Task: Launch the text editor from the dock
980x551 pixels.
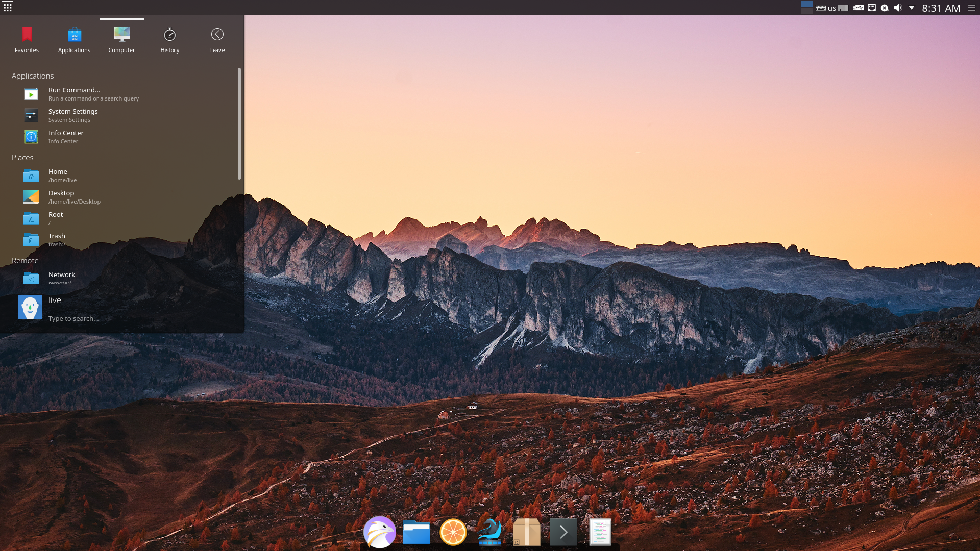Action: (600, 532)
